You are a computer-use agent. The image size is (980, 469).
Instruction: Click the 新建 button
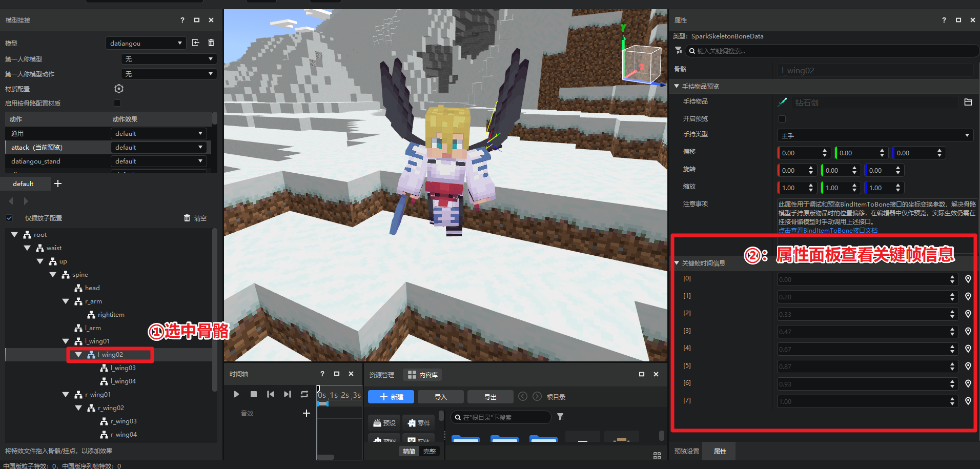[x=392, y=397]
